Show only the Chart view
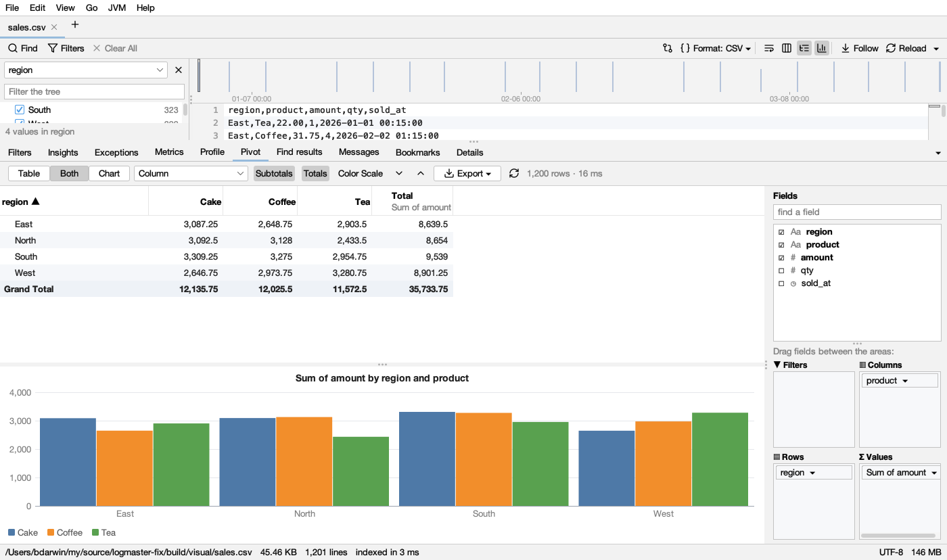Image resolution: width=947 pixels, height=560 pixels. coord(109,173)
